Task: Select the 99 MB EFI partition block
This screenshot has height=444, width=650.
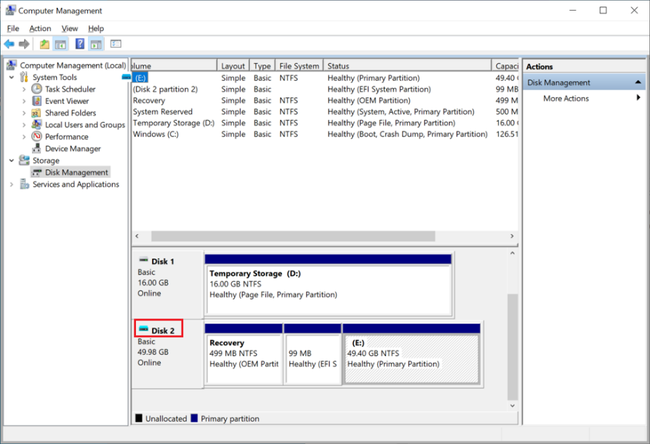Action: coord(313,354)
